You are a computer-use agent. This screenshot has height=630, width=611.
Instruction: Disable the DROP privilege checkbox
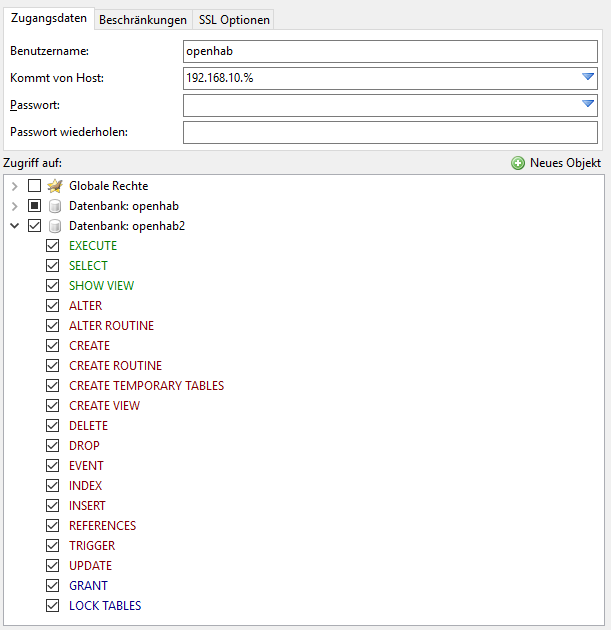[52, 446]
